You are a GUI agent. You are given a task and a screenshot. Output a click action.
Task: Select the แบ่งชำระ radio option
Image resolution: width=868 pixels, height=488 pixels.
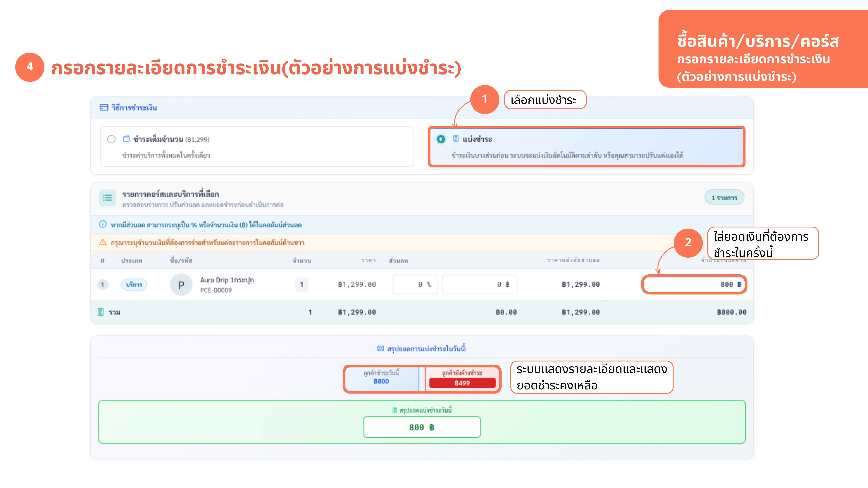441,139
